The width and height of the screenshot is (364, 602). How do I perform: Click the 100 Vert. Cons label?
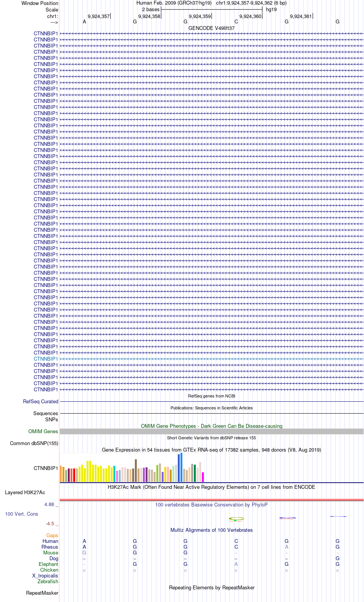click(x=21, y=514)
